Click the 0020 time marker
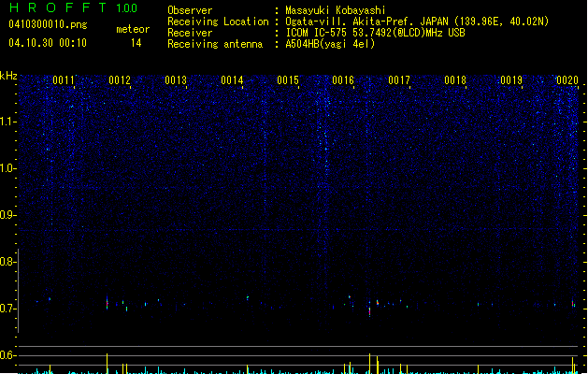The width and height of the screenshot is (588, 374). point(567,80)
